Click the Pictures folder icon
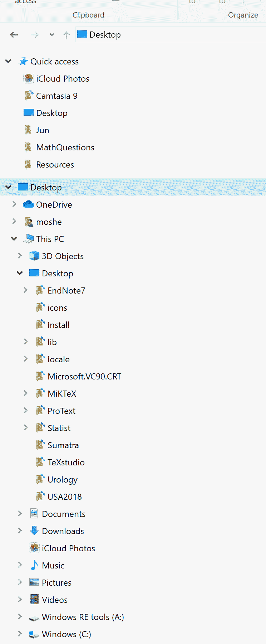Image resolution: width=266 pixels, height=644 pixels. (x=34, y=582)
